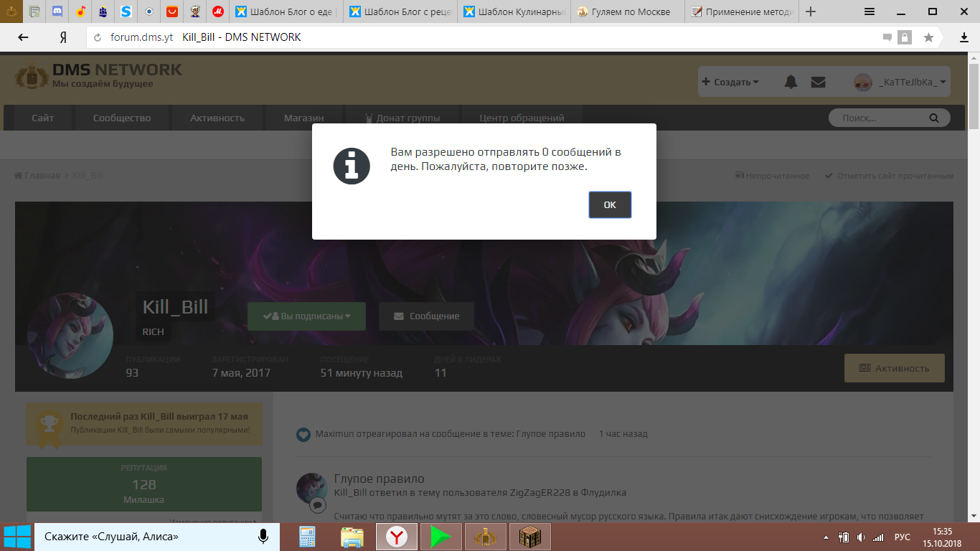Click Alice microphone icon in taskbar
Viewport: 980px width, 551px height.
(x=263, y=536)
